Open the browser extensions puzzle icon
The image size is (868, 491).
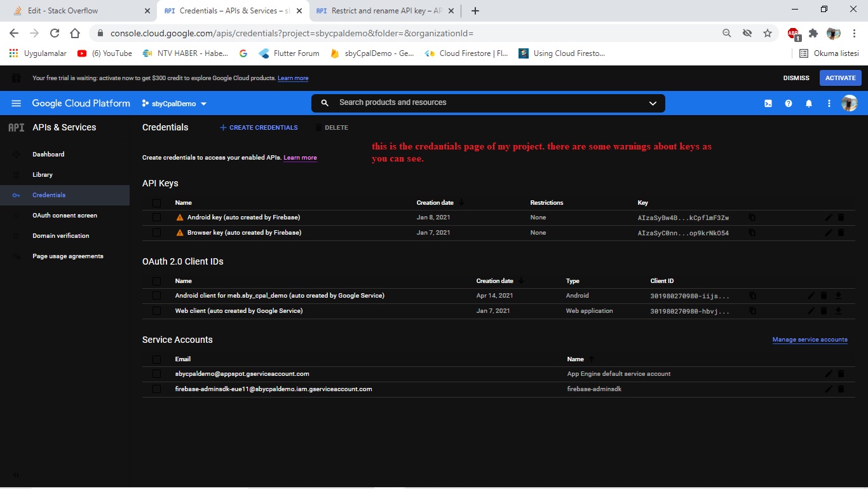[x=813, y=33]
